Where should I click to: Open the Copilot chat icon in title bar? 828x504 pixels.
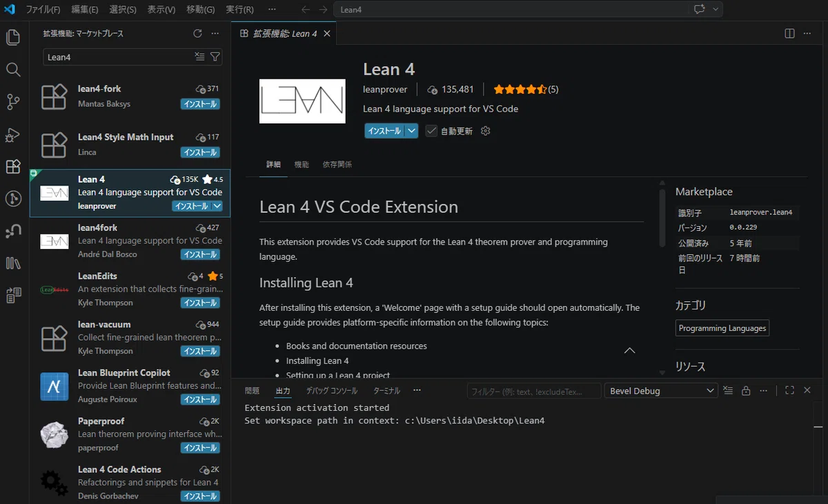pos(700,10)
